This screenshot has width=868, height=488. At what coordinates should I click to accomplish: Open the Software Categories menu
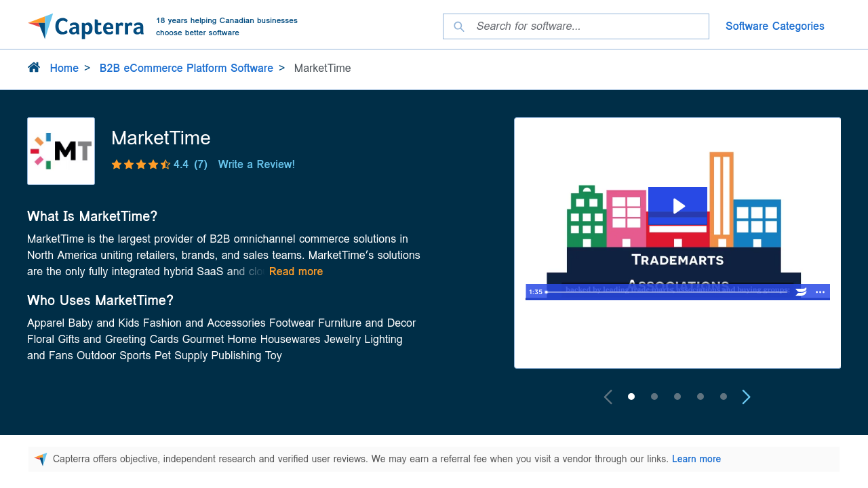775,26
